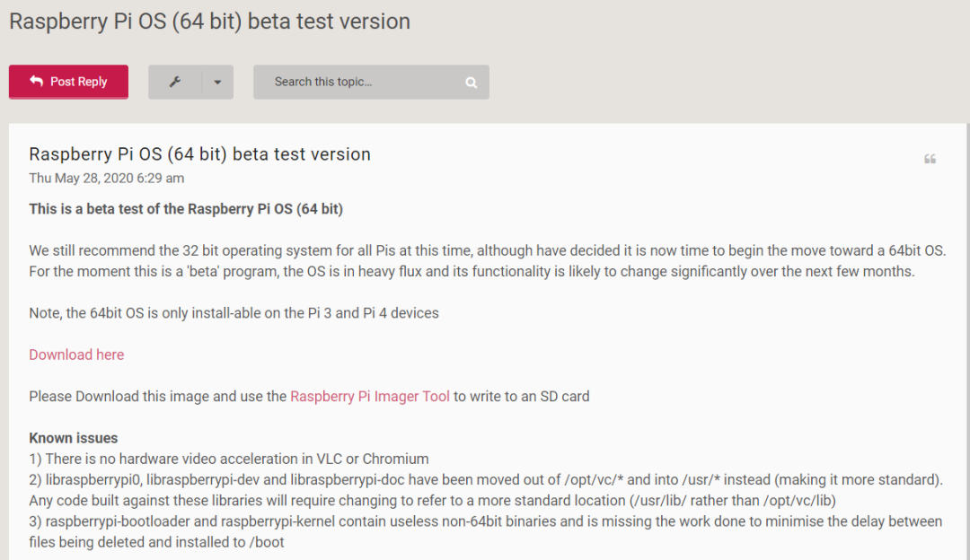Open the "Download here" link
This screenshot has width=970, height=560.
click(x=76, y=354)
